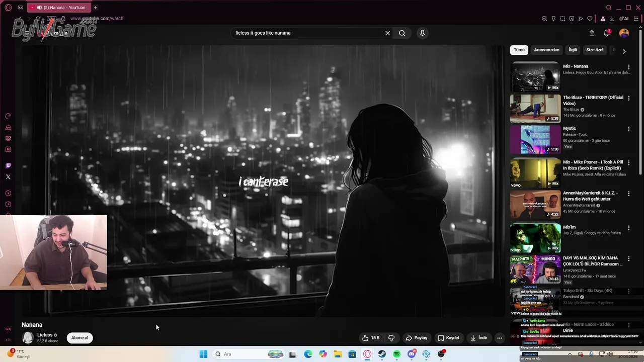Screen dimensions: 644x362
Task: Take a snapshot with the capture icon
Action: (562, 19)
